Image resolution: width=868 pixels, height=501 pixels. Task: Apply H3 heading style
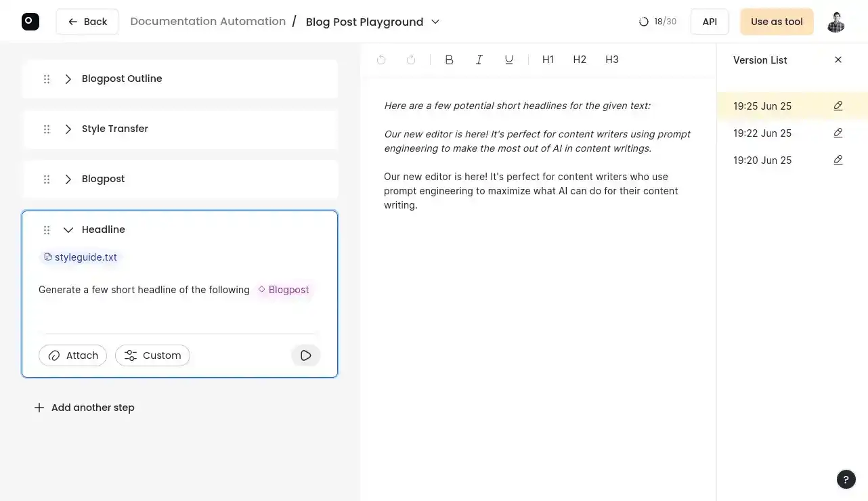(612, 60)
